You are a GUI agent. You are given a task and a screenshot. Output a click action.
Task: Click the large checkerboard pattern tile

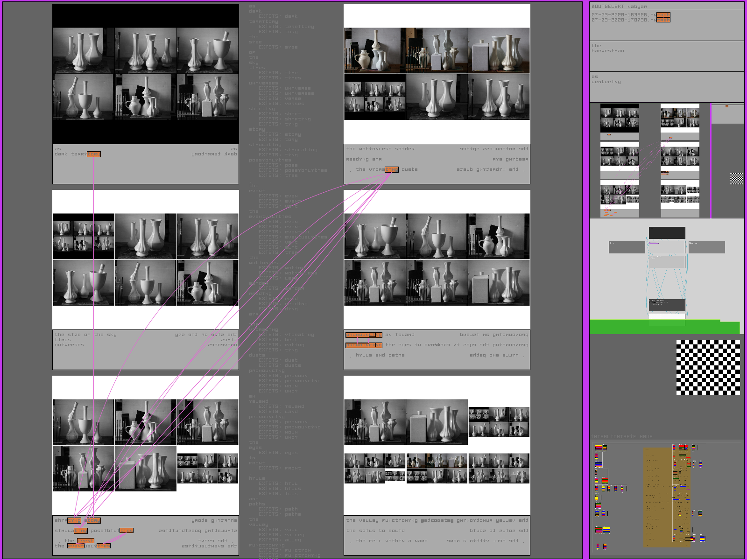(708, 368)
